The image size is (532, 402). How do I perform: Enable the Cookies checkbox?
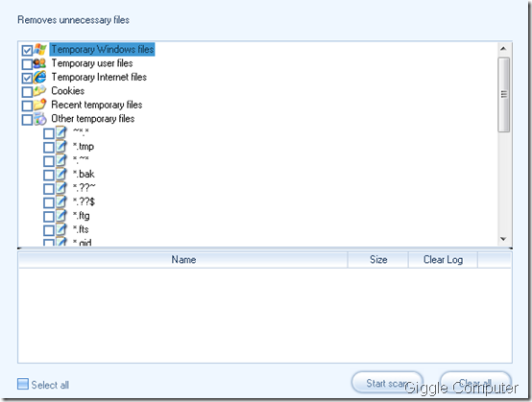27,92
